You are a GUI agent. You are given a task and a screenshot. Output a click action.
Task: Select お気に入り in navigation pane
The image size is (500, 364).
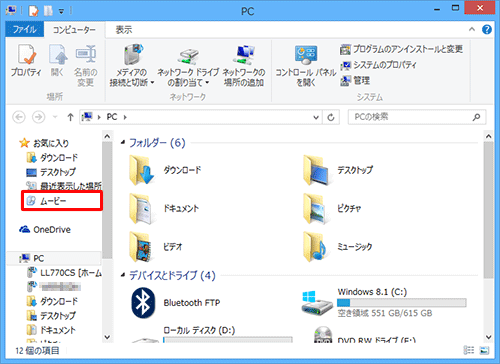pyautogui.click(x=44, y=143)
